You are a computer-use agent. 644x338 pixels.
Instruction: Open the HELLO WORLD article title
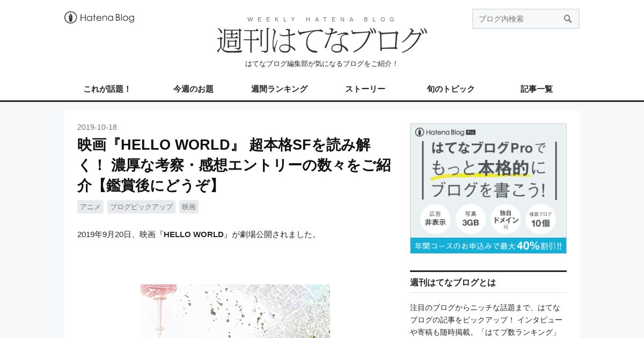pos(234,165)
